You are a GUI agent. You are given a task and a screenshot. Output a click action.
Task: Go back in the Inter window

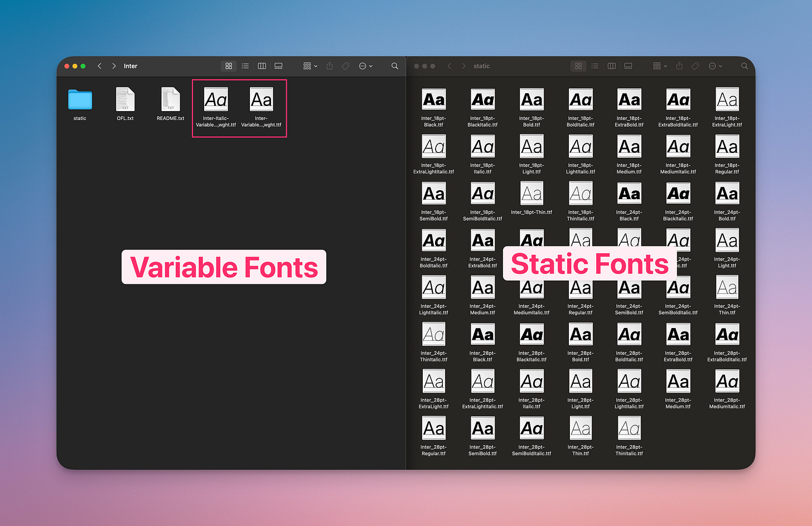[x=99, y=66]
